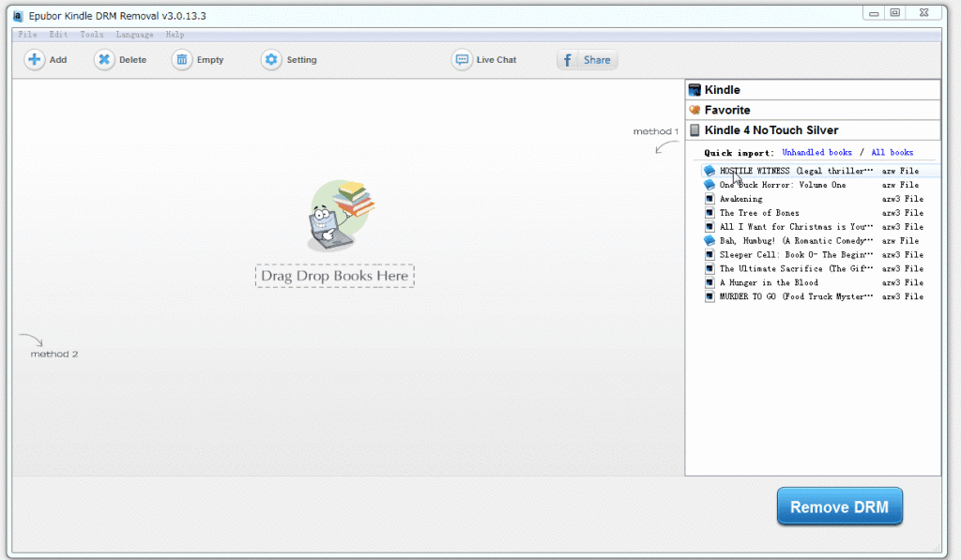Screen dimensions: 961x560
Task: Click the Live Chat bubble icon
Action: click(x=462, y=59)
